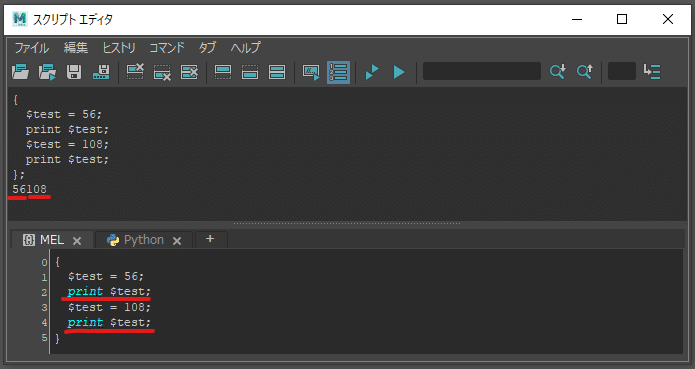
Task: Show input pane only icon
Action: point(250,72)
